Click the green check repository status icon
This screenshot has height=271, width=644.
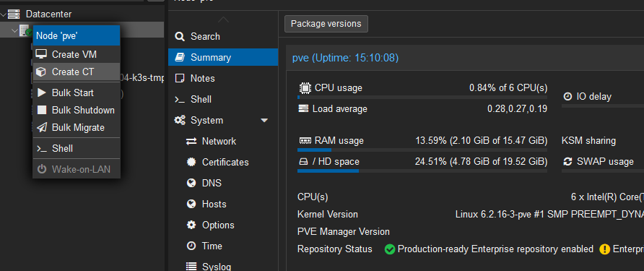coord(390,249)
